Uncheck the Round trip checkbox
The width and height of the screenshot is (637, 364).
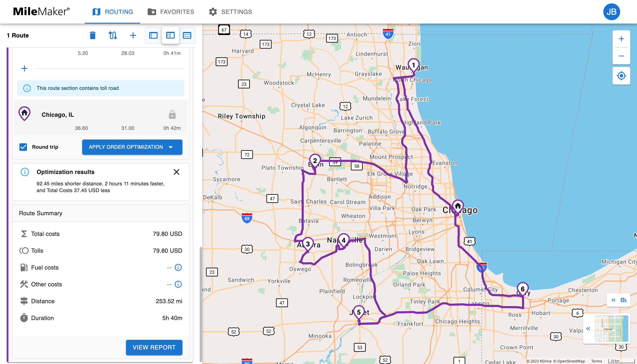pyautogui.click(x=23, y=147)
